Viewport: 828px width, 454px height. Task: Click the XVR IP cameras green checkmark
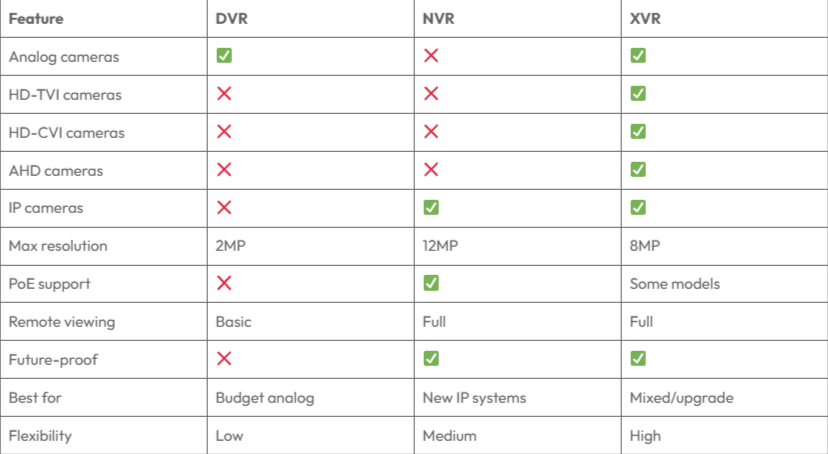pyautogui.click(x=638, y=207)
